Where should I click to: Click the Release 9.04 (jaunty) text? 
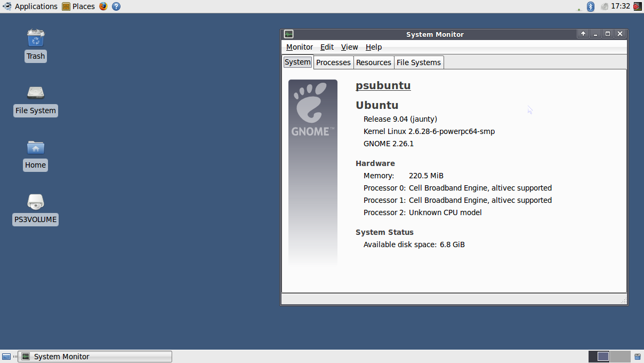tap(400, 119)
